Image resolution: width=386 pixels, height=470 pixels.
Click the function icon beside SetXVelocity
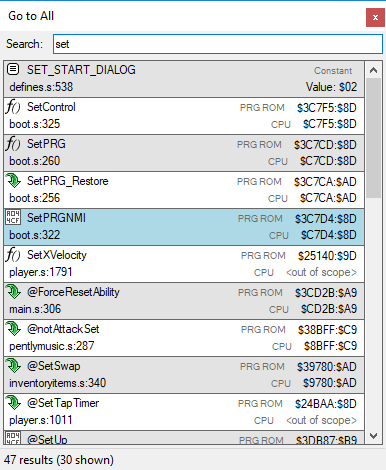[13, 255]
